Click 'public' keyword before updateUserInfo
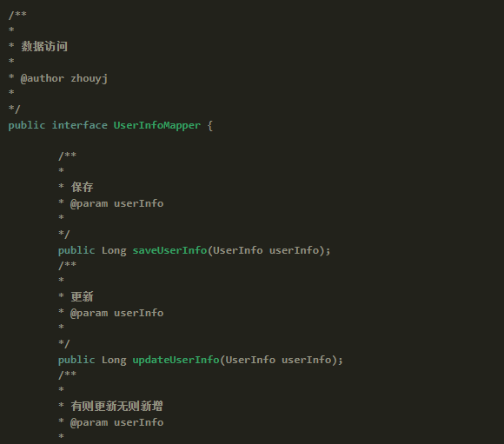 tap(76, 360)
